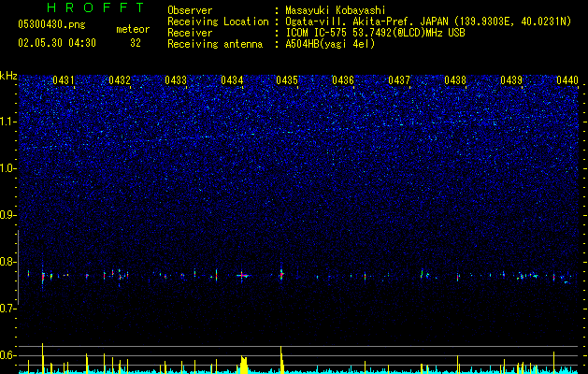Click the 0433 time marker

tap(176, 80)
